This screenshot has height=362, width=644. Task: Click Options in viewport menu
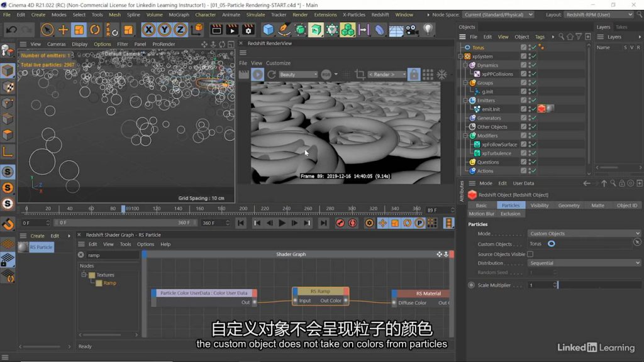point(103,44)
